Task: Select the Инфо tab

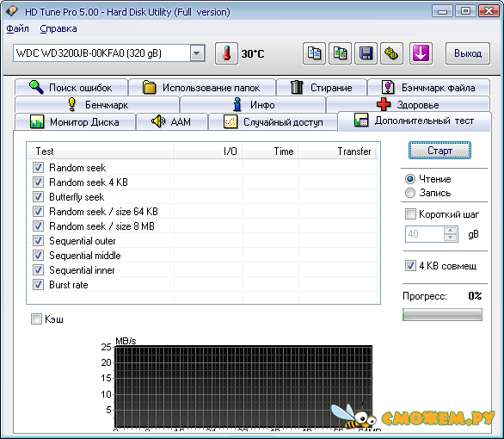Action: pos(253,104)
